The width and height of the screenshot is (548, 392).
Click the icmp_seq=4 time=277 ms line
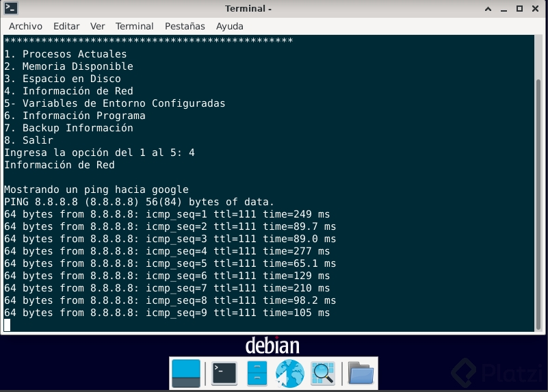point(167,251)
